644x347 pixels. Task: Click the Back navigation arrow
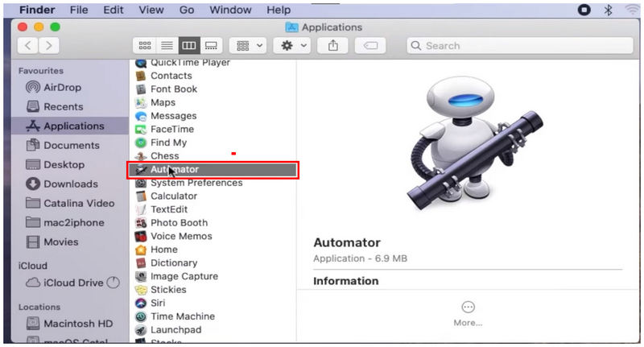coord(28,45)
